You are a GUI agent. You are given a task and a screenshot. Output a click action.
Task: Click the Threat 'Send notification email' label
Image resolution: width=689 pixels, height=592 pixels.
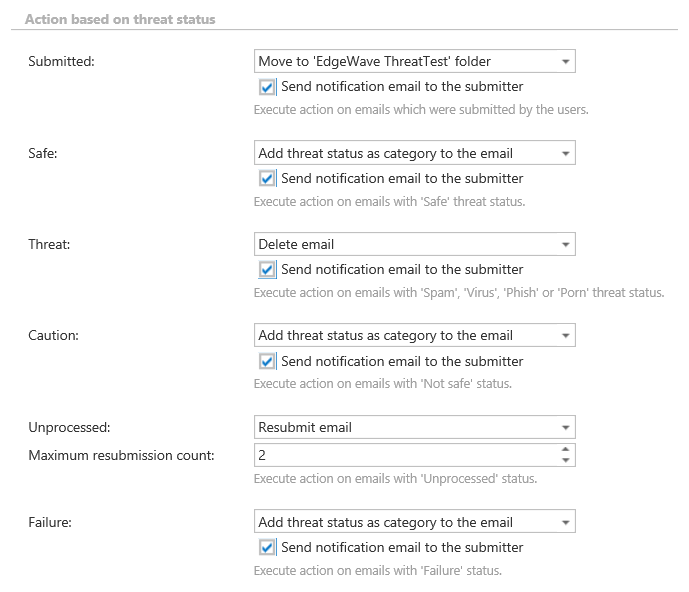(402, 269)
